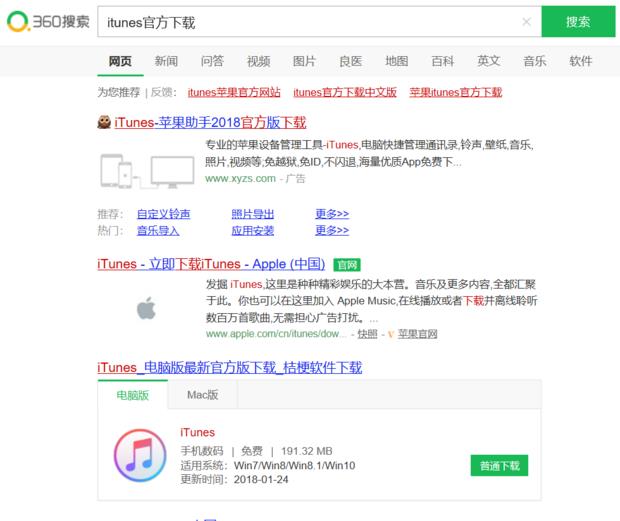Clear the search box with the X icon

[x=526, y=22]
